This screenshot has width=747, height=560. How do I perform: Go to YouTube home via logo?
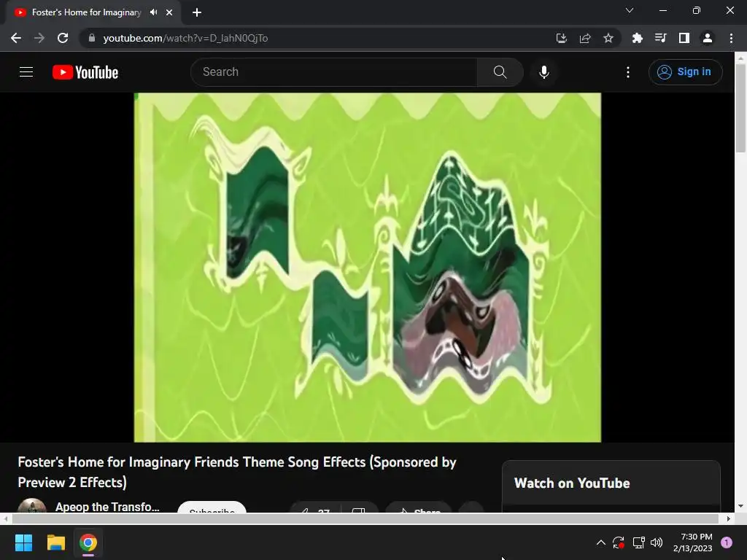[x=85, y=72]
